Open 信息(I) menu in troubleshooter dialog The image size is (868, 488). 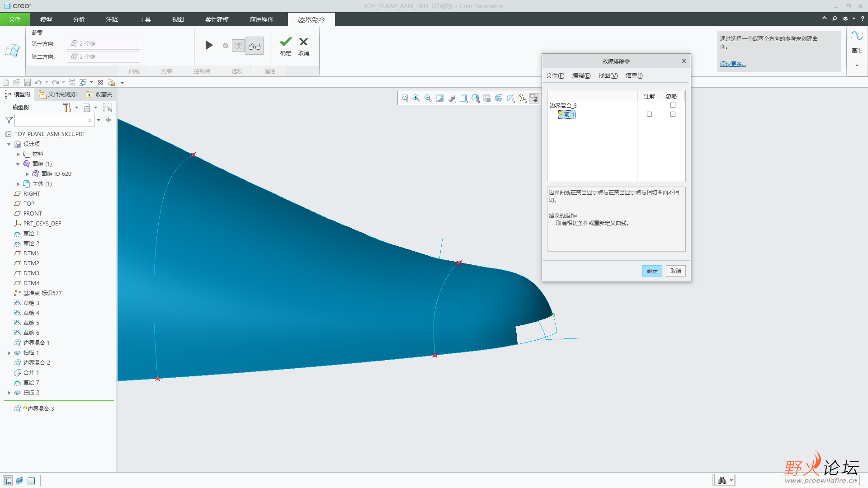point(634,75)
